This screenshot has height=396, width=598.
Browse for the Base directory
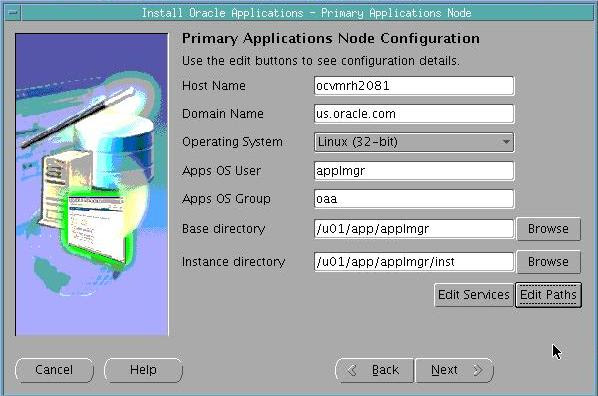(548, 229)
